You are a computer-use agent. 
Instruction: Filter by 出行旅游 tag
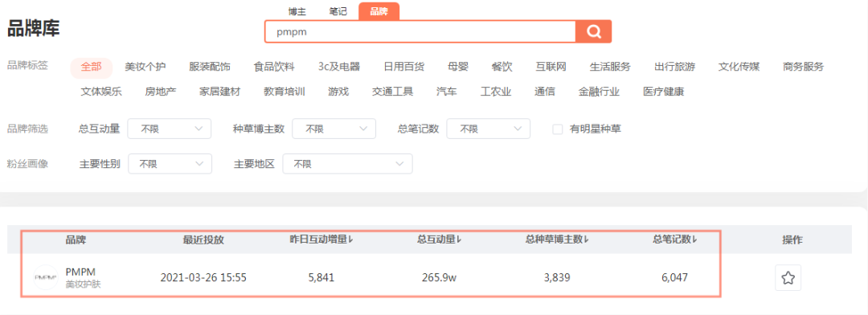click(x=674, y=67)
